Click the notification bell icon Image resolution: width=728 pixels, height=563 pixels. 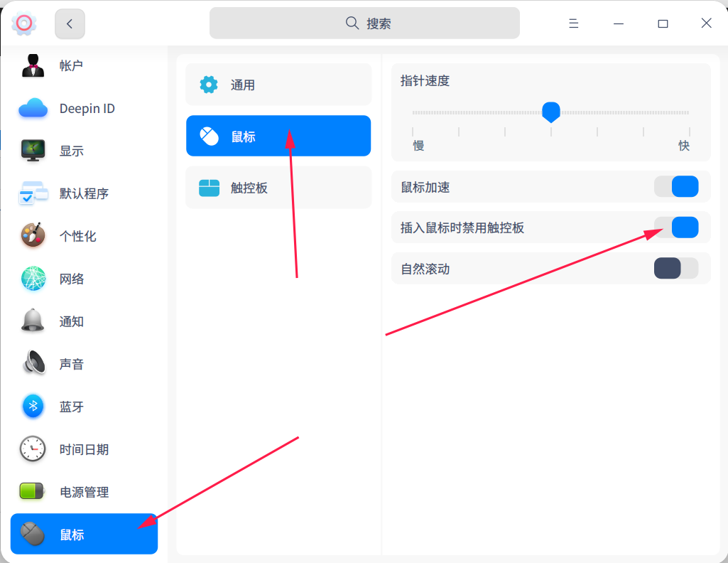[x=33, y=321]
